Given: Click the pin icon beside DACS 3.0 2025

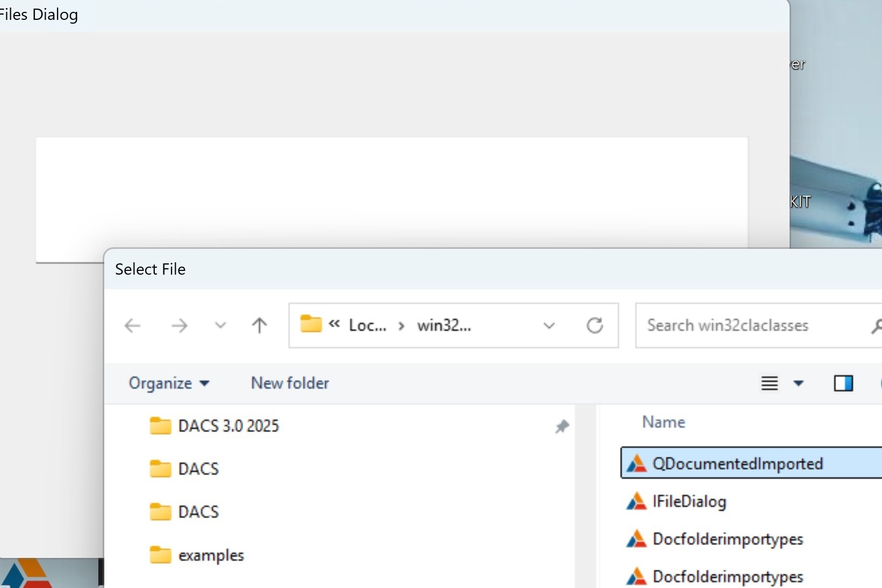Looking at the screenshot, I should (562, 427).
